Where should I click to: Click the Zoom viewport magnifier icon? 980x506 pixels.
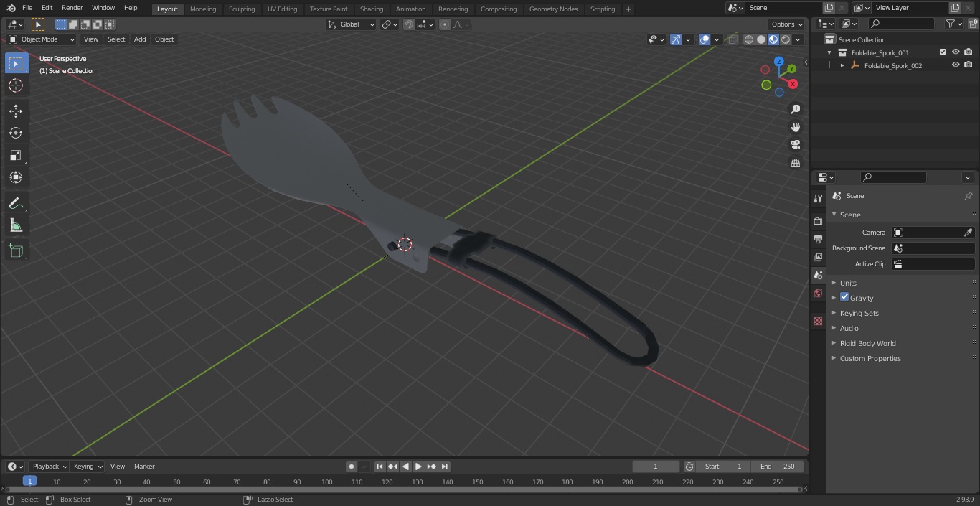[x=795, y=109]
